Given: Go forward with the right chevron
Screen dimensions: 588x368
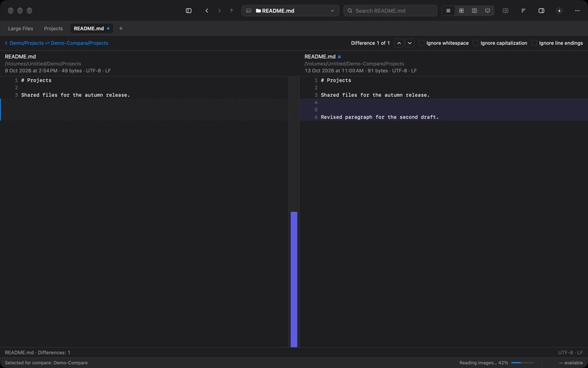Looking at the screenshot, I should click(x=219, y=11).
